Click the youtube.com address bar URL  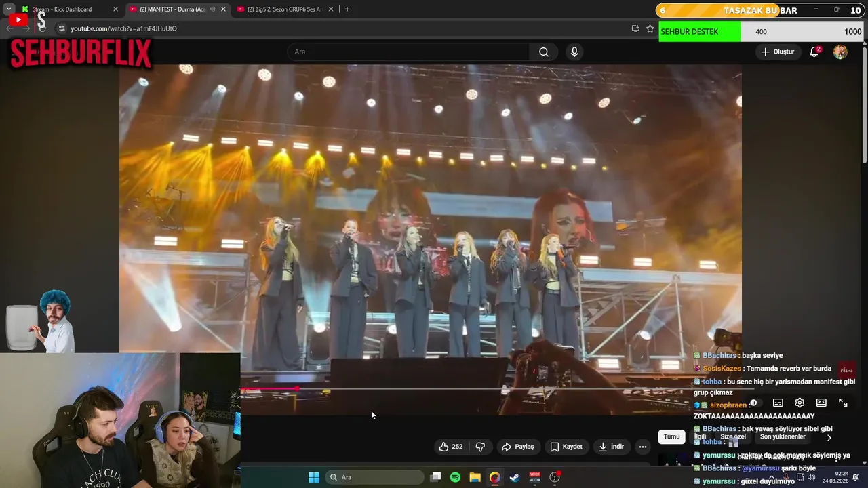123,28
